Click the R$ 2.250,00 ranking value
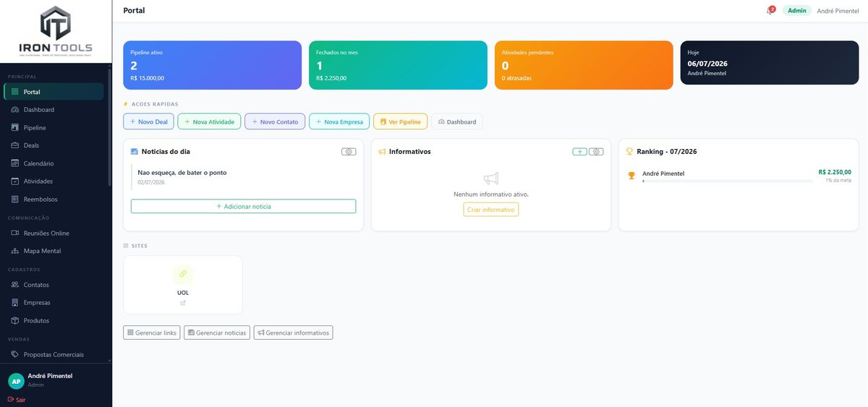The width and height of the screenshot is (868, 407). click(x=835, y=172)
